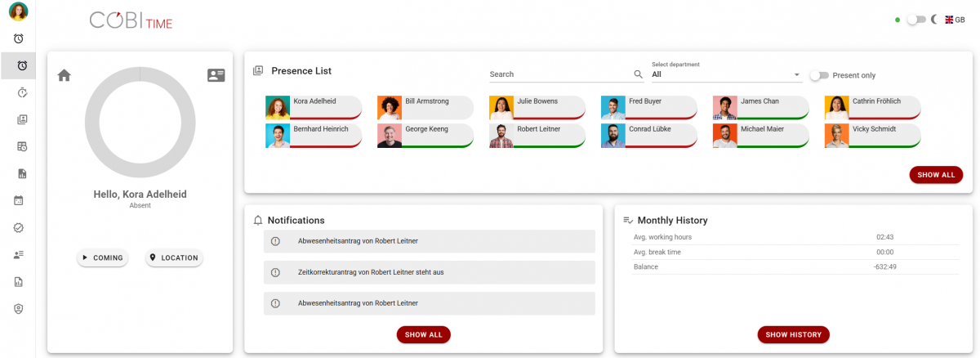980x358 pixels.
Task: Click the bar chart report icon in sidebar
Action: pyautogui.click(x=18, y=282)
